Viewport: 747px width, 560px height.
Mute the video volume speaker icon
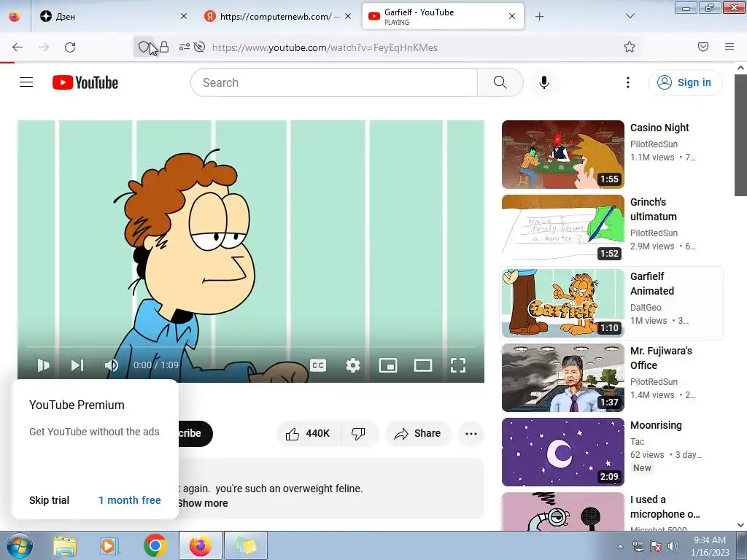click(x=112, y=365)
